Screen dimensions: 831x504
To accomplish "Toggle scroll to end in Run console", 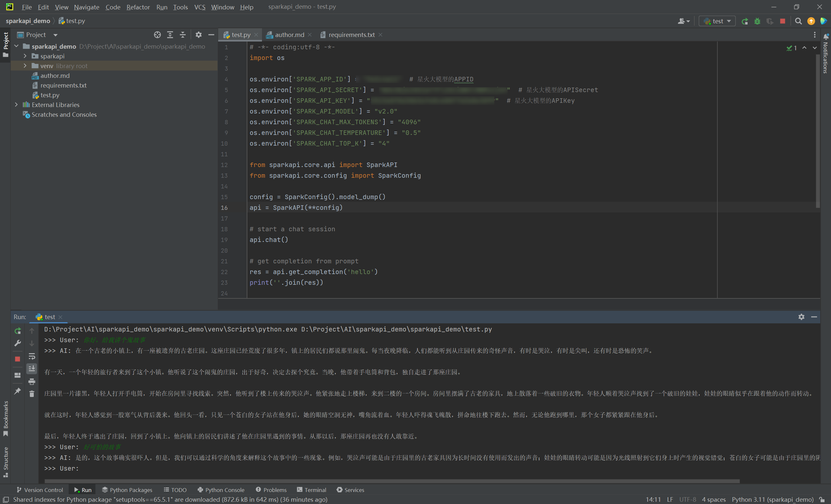I will 32,368.
